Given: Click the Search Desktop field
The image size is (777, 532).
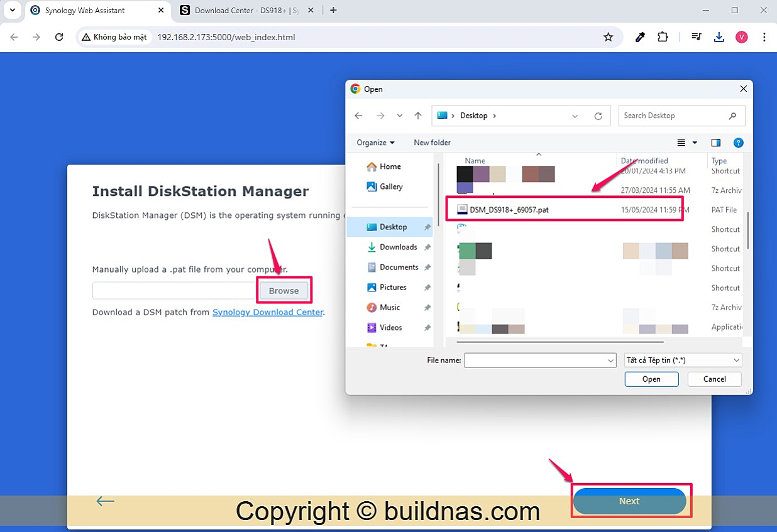Looking at the screenshot, I should (682, 116).
